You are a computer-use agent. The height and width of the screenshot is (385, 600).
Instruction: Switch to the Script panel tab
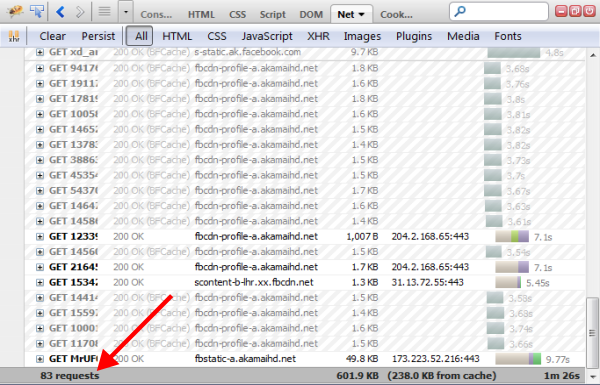tap(272, 15)
